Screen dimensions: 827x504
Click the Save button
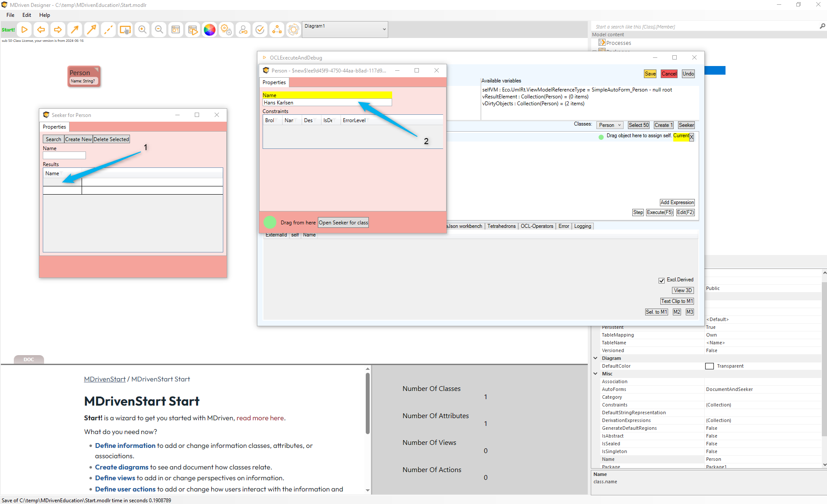point(650,74)
